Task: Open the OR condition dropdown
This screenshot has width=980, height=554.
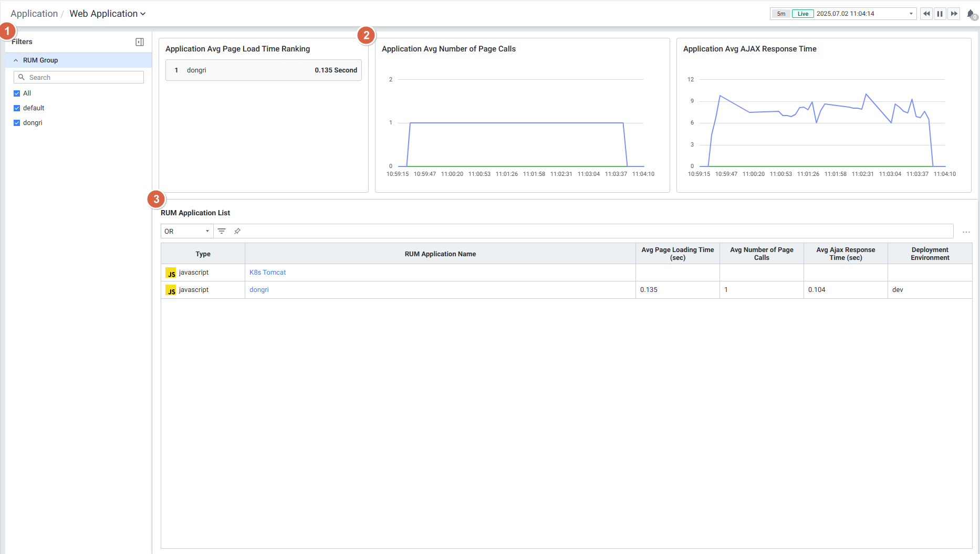Action: click(x=186, y=231)
